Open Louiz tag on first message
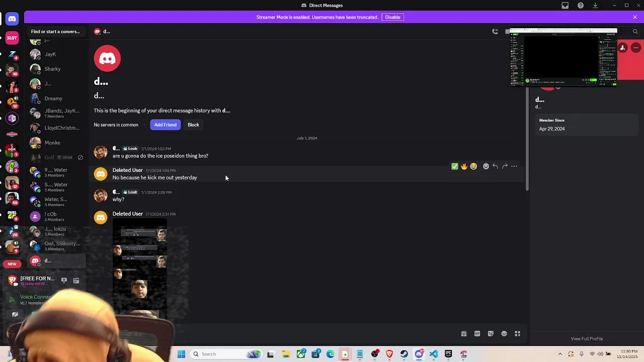Screen dimensions: 644x362 pos(130,149)
